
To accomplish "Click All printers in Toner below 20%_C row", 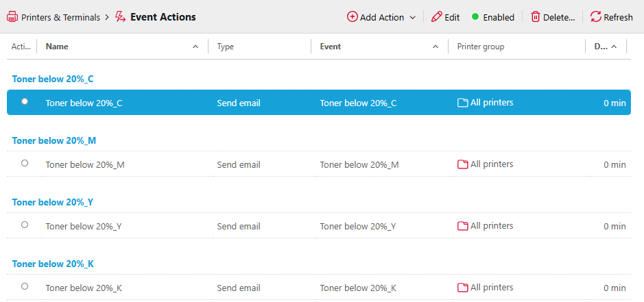I will click(492, 103).
